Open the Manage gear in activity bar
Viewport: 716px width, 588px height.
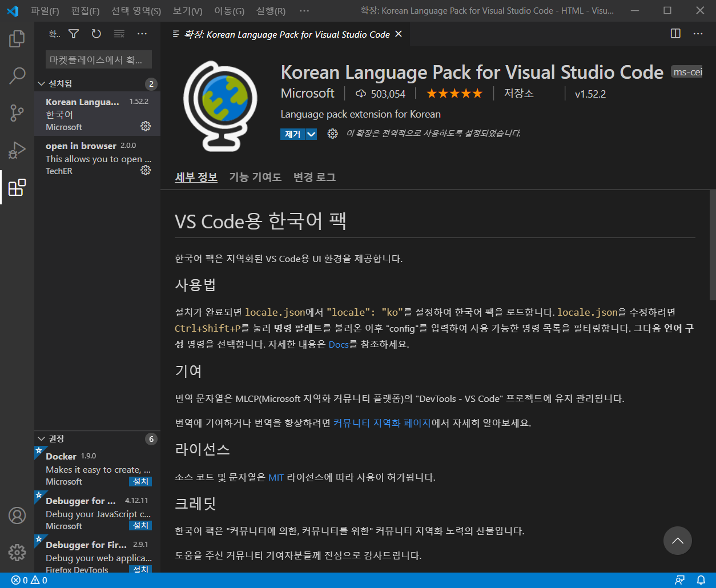point(17,553)
